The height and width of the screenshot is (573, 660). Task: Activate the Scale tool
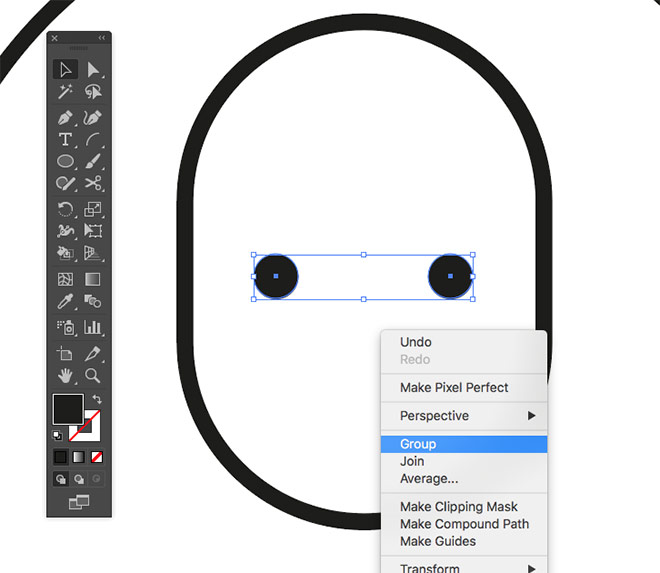(93, 209)
